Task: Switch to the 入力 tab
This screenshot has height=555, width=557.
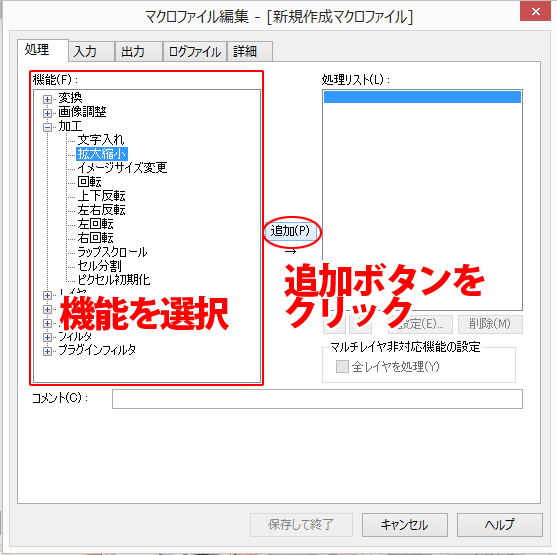Action: (91, 52)
